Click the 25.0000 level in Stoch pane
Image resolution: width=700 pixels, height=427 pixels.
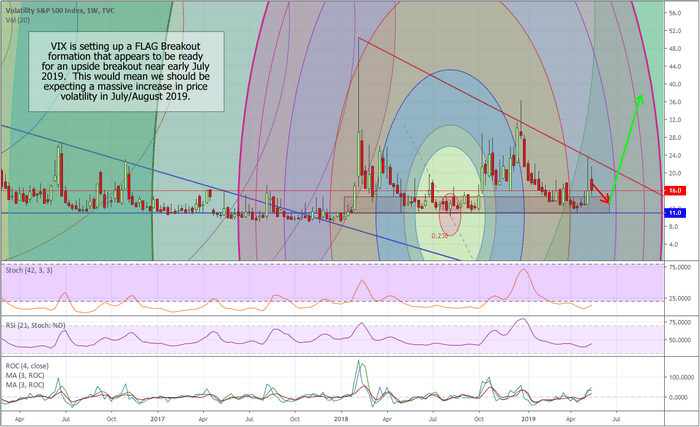coord(681,298)
